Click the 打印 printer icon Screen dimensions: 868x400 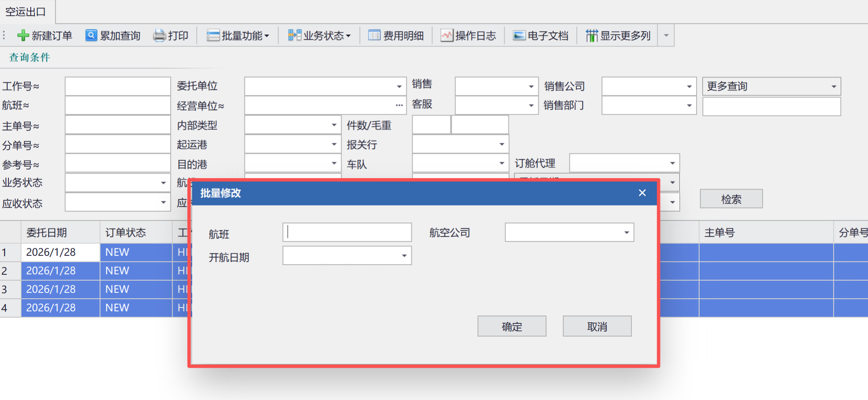159,35
